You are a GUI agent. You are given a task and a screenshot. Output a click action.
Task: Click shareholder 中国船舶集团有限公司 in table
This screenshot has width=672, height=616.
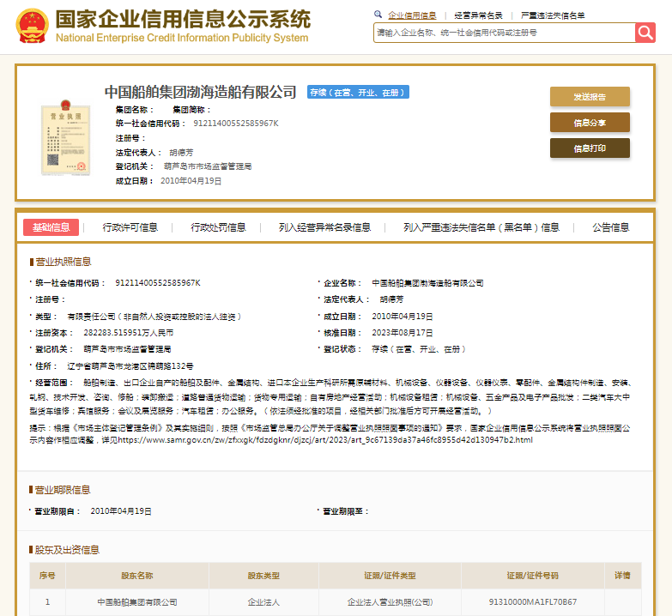tap(137, 602)
